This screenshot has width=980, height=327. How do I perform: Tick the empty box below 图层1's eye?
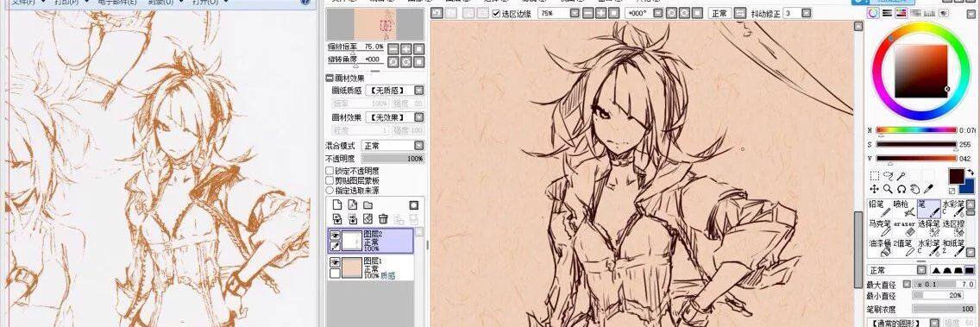[335, 274]
